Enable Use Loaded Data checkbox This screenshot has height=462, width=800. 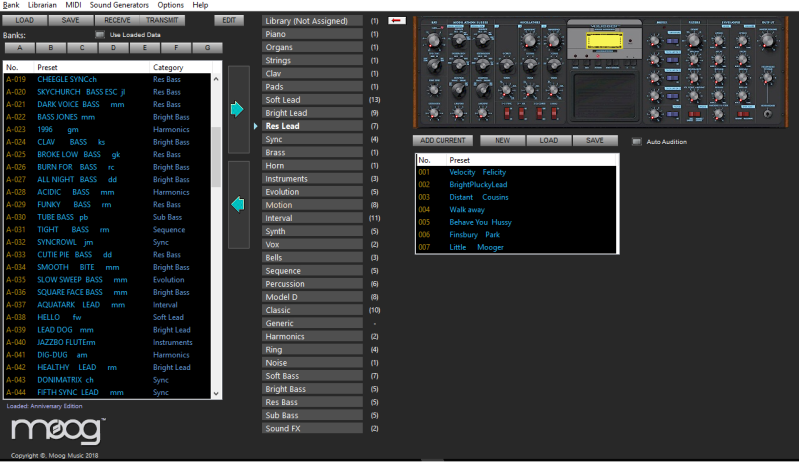(100, 34)
